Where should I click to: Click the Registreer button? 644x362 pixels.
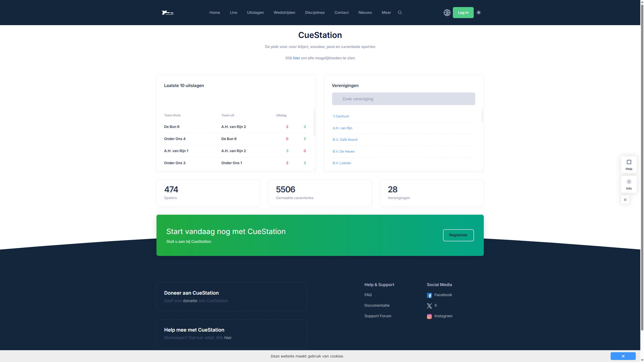click(458, 235)
